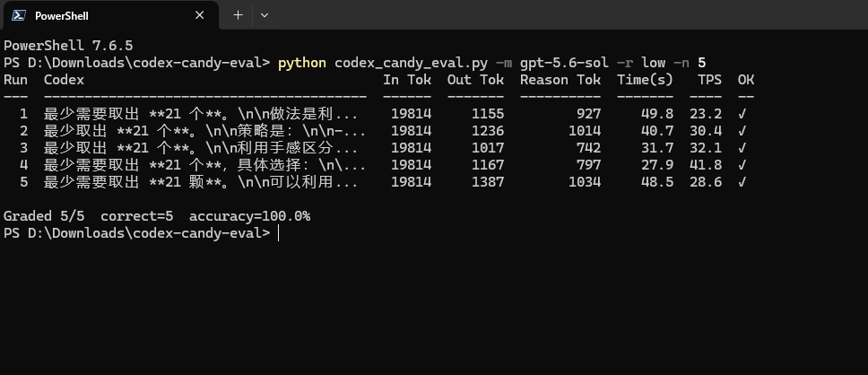Click Out Tok value 1387
Viewport: 868px width, 375px height.
point(488,182)
